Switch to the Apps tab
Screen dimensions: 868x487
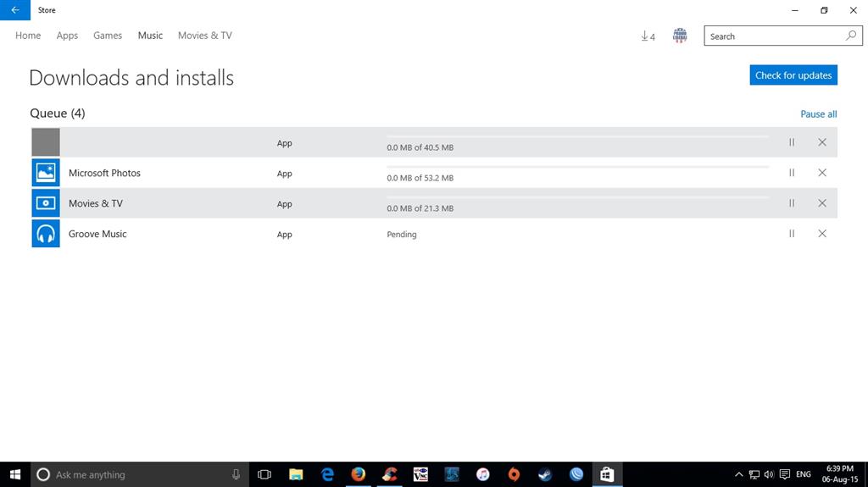pos(67,36)
